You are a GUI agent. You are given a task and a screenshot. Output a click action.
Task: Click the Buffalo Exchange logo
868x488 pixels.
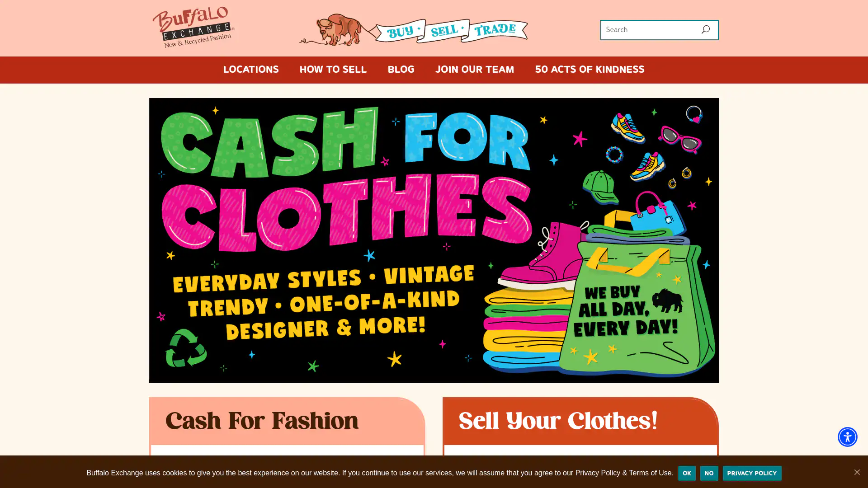[193, 27]
